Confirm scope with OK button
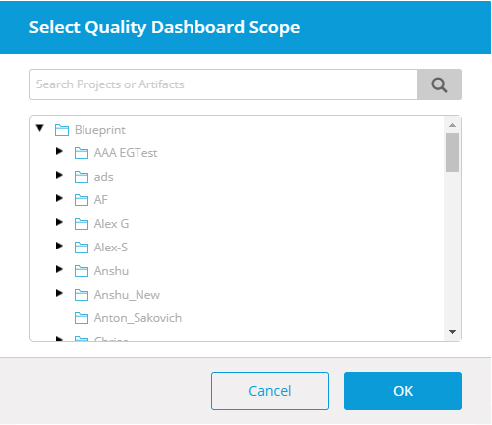This screenshot has height=425, width=492. [403, 391]
